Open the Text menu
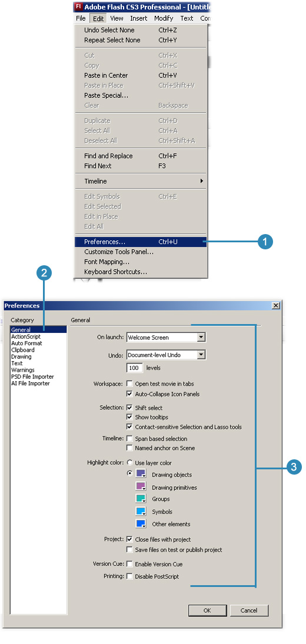Screen dimensions: 306x644 (187, 18)
